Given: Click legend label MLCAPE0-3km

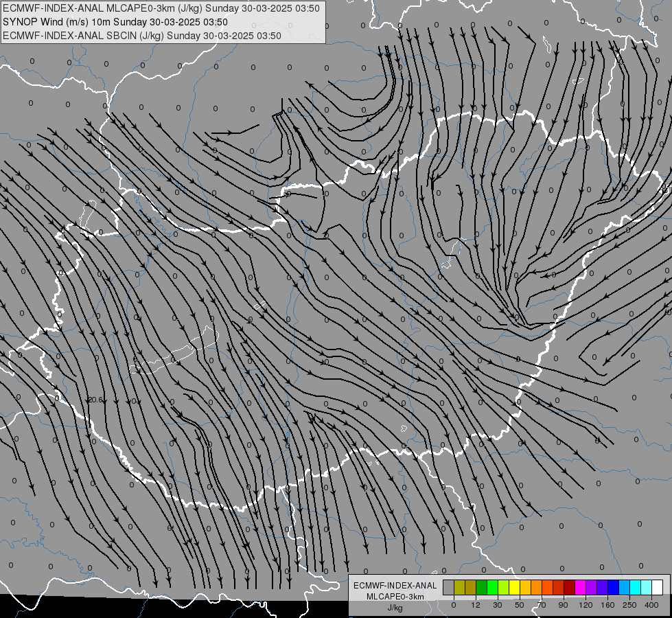Looking at the screenshot, I should tap(395, 597).
